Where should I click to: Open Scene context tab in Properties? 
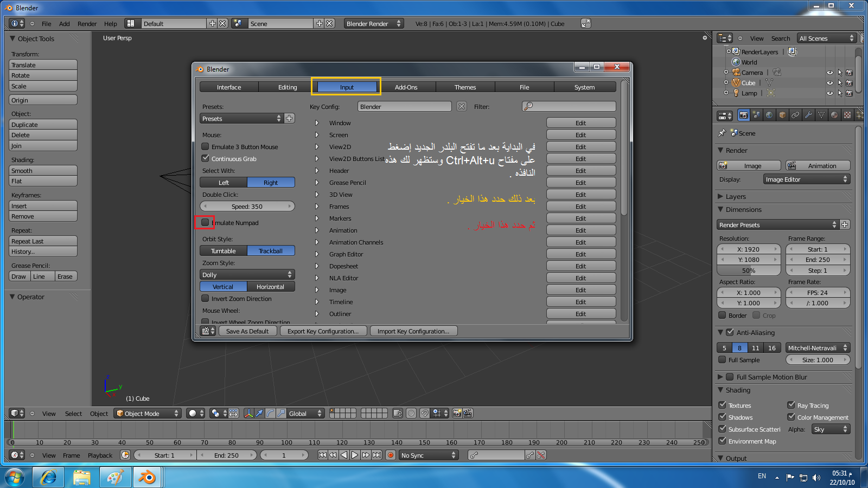(x=756, y=115)
